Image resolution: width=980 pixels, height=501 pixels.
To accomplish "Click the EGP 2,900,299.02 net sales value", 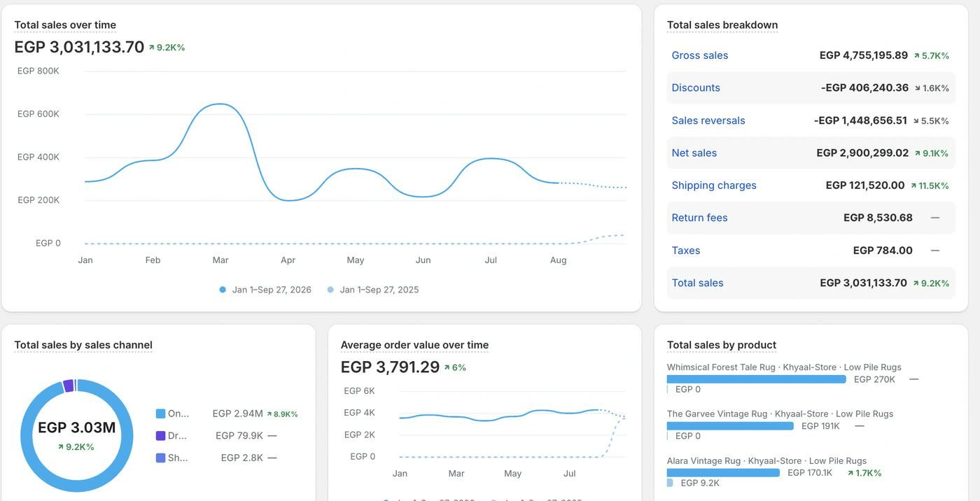I will 862,153.
